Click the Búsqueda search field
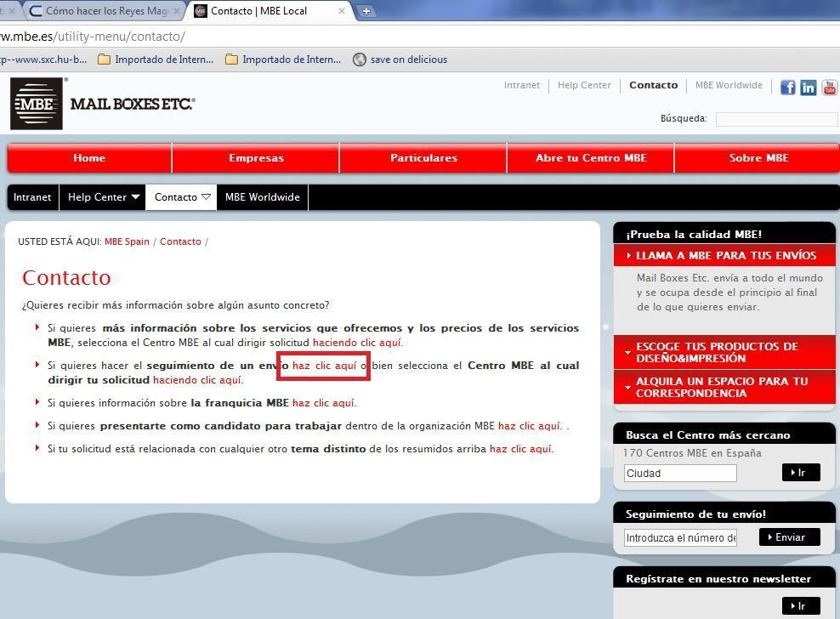This screenshot has width=840, height=619. (x=775, y=119)
